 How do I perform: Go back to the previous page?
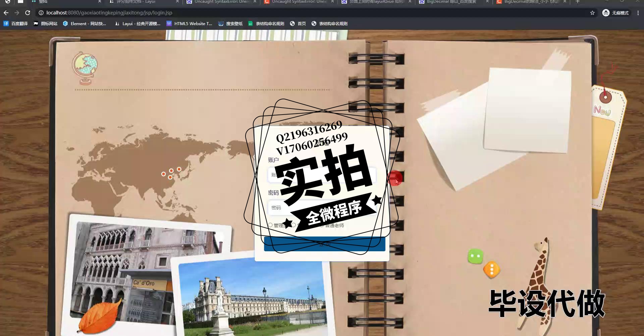[x=6, y=13]
